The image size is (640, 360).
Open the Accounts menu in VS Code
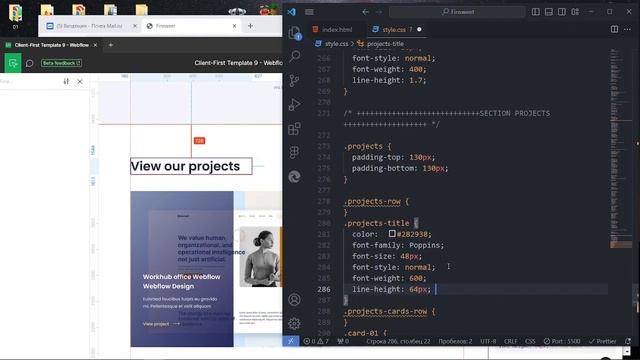(294, 300)
